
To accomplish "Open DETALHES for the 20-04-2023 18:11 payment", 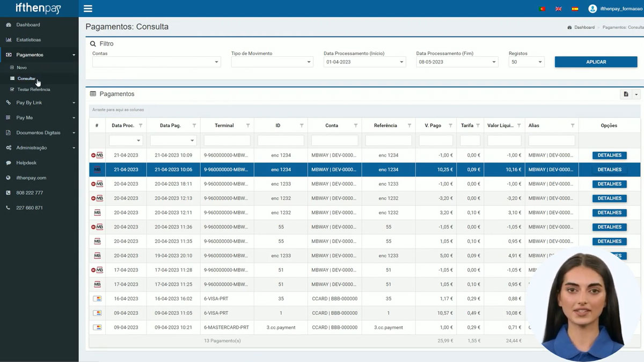I will pos(610,184).
